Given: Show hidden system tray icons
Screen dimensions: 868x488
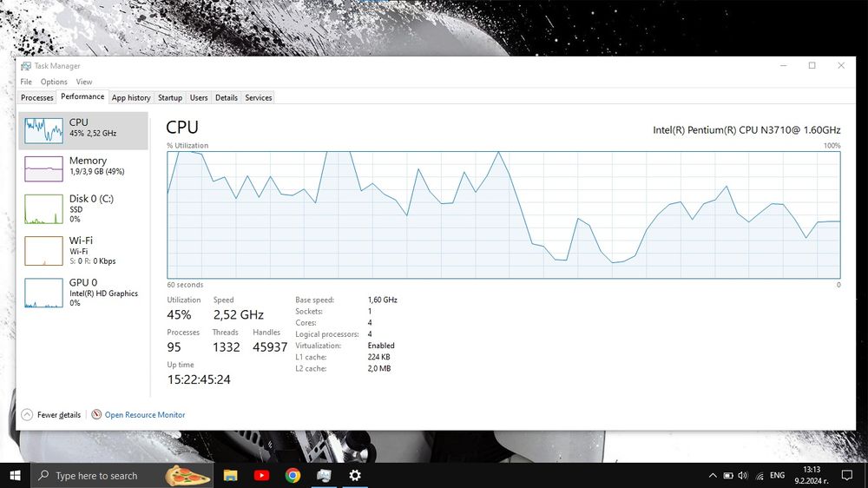Looking at the screenshot, I should [713, 475].
